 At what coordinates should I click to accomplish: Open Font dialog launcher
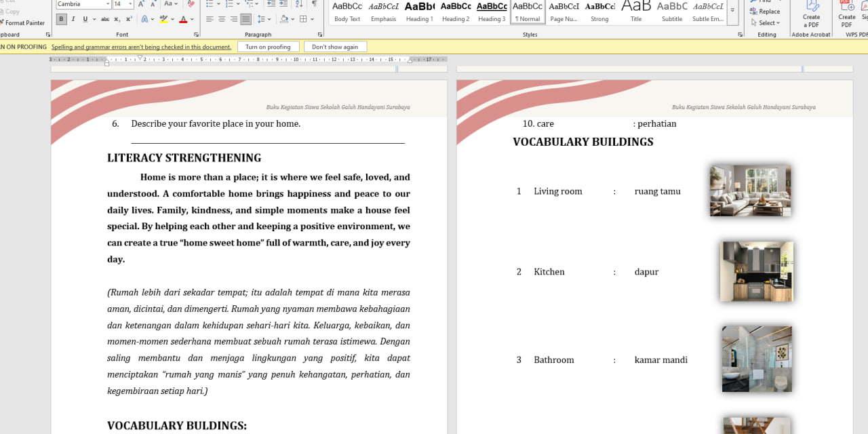(196, 34)
